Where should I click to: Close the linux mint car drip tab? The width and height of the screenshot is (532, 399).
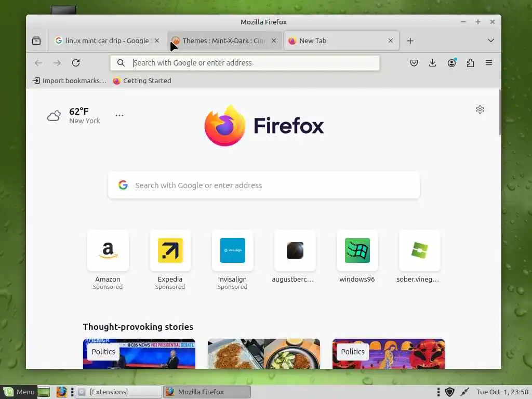(x=157, y=41)
